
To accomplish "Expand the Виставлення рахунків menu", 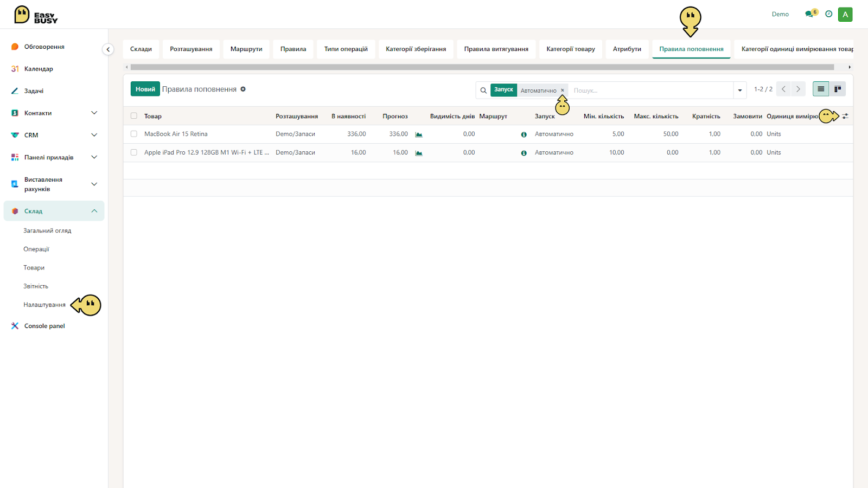I will 94,184.
